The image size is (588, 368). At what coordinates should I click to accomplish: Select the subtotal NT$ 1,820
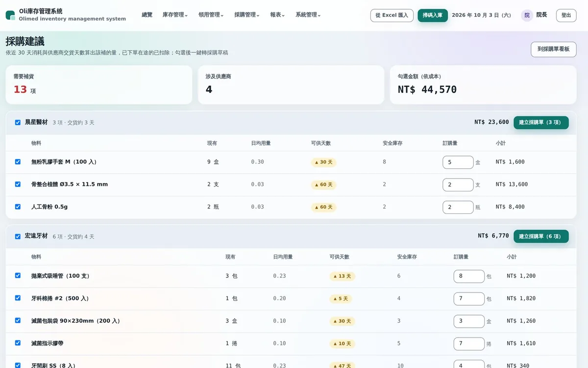(x=521, y=298)
